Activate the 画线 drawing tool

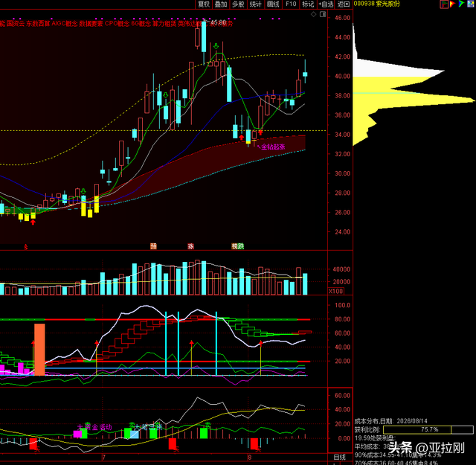(x=273, y=4)
